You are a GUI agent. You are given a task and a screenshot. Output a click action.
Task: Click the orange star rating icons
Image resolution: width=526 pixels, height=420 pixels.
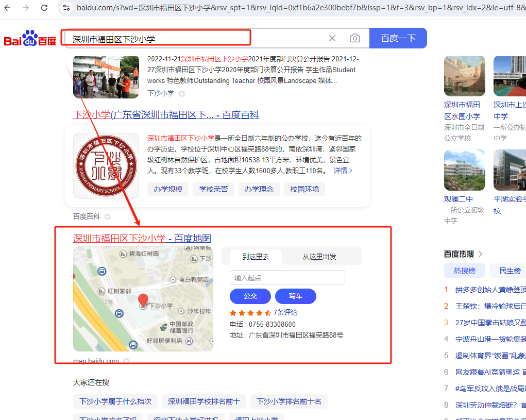[250, 313]
